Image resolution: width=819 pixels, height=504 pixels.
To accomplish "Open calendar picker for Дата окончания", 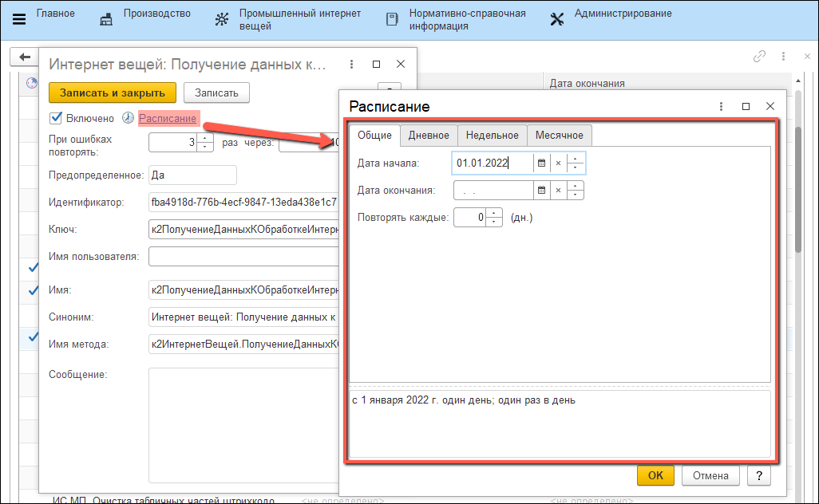I will point(541,191).
